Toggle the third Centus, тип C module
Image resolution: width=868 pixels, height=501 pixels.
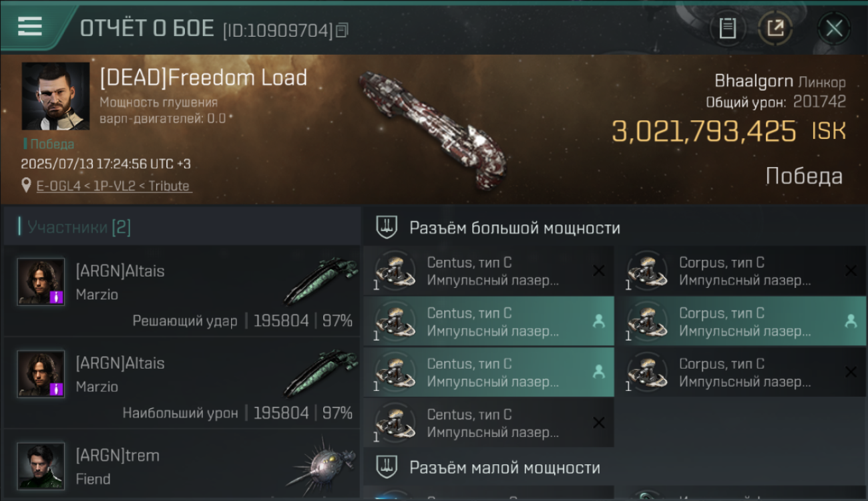(x=489, y=372)
